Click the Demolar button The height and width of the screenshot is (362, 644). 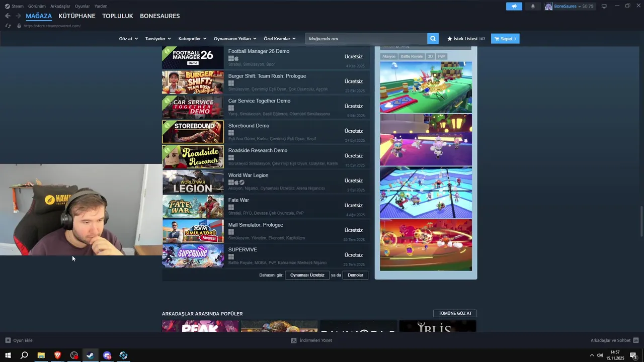click(355, 275)
